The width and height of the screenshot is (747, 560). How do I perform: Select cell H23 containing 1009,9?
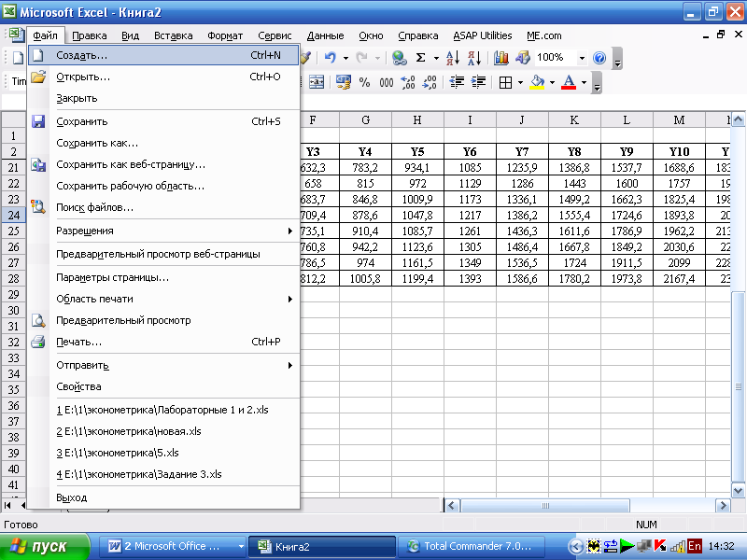[417, 199]
